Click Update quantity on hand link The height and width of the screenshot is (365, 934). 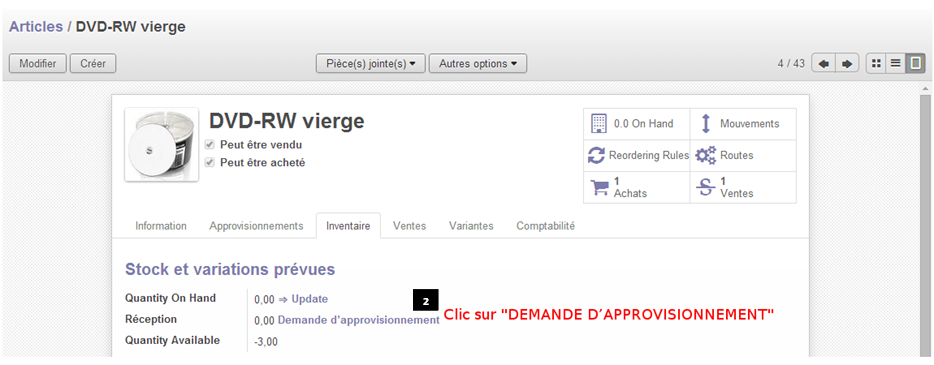pos(309,299)
